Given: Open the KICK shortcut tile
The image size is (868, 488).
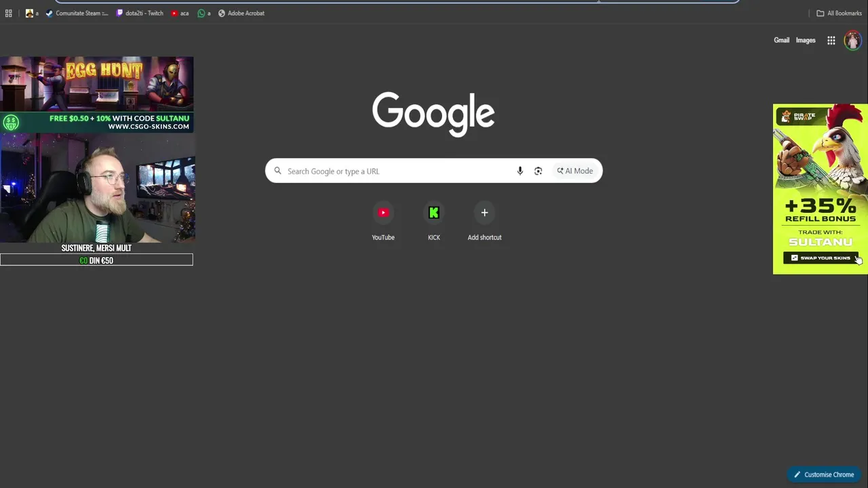Looking at the screenshot, I should point(434,222).
